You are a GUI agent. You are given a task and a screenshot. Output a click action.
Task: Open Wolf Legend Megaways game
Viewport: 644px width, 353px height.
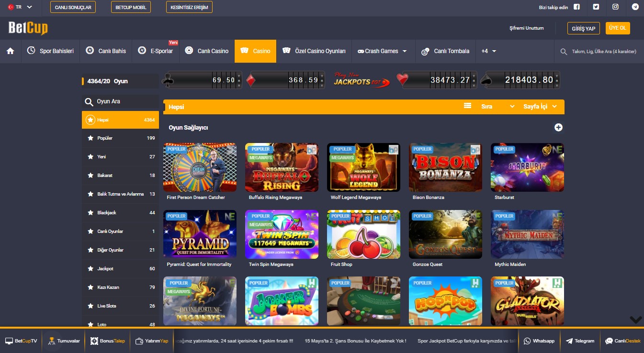[x=363, y=167]
